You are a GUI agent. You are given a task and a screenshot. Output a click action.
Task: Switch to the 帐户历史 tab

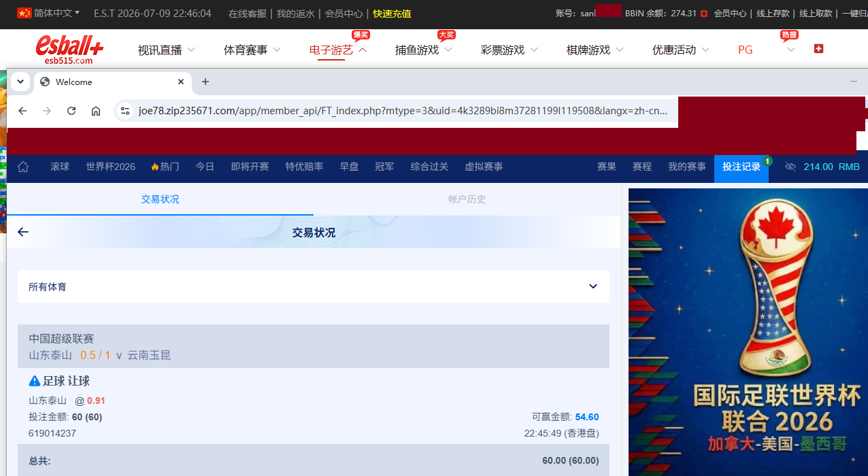467,199
